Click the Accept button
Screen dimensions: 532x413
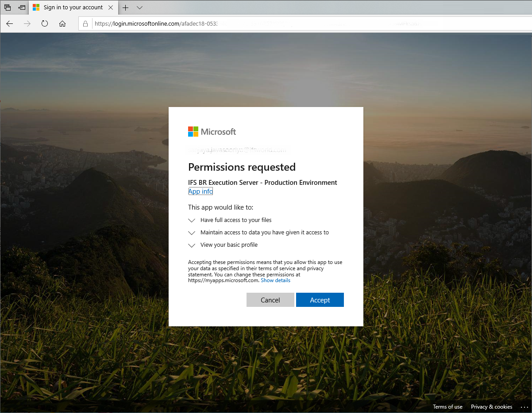[x=320, y=300]
